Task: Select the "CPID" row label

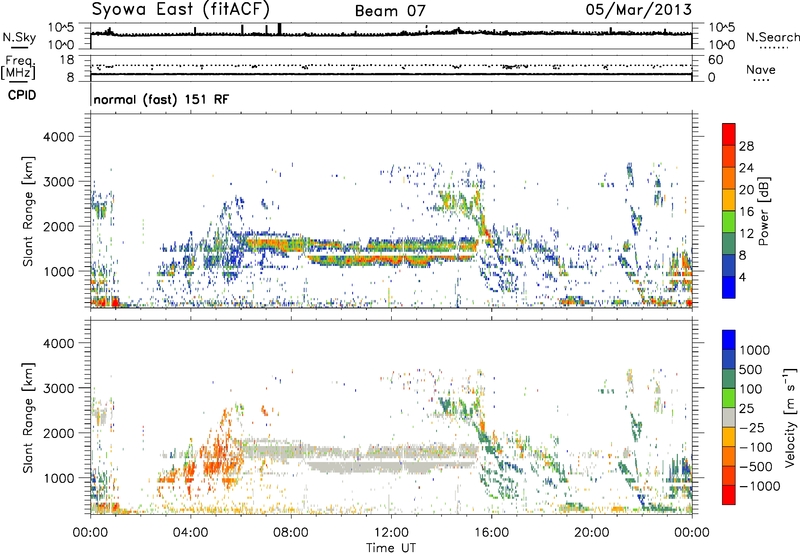Action: (x=22, y=95)
